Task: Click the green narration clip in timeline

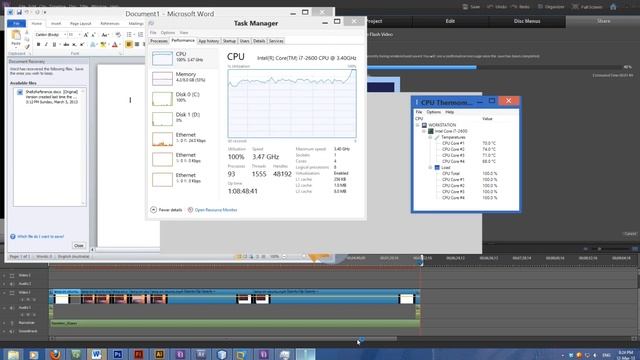Action: [x=235, y=323]
